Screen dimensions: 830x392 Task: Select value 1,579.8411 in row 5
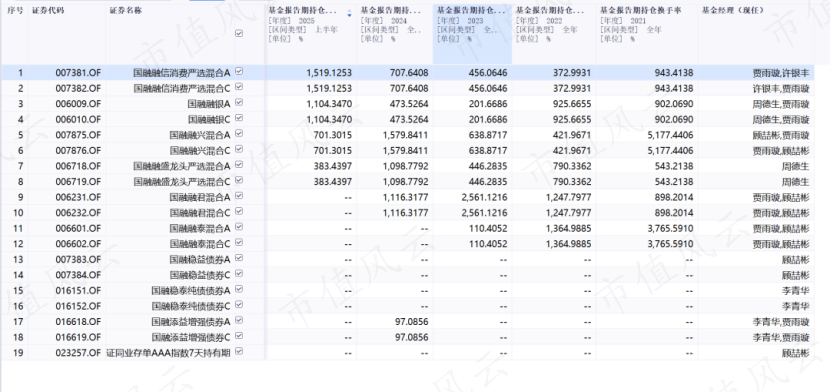(405, 135)
